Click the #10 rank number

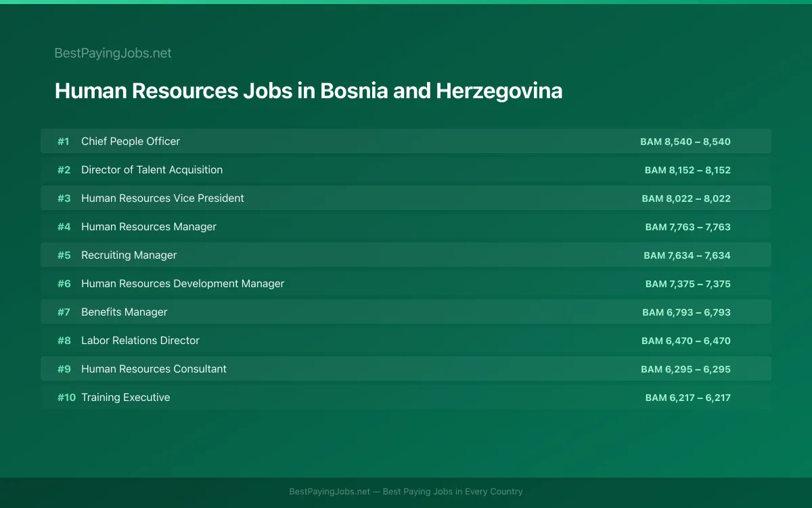66,397
